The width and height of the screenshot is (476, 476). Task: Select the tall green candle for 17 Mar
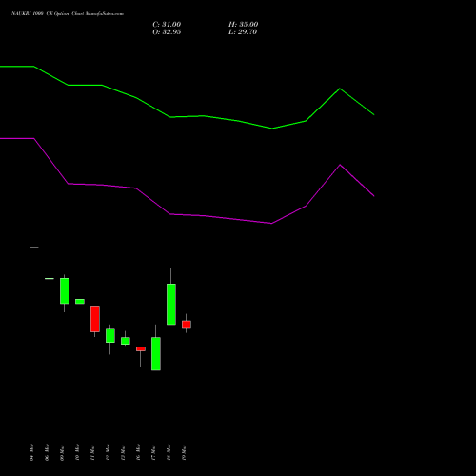pos(156,354)
